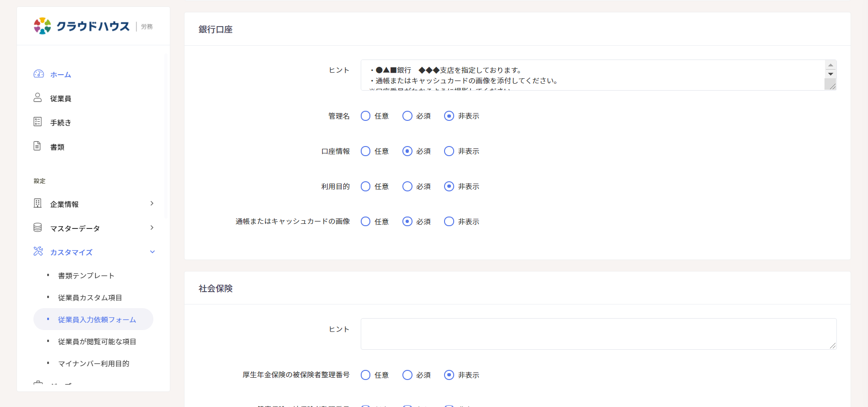
Task: Click the 労務 label beside the logo
Action: 147,27
